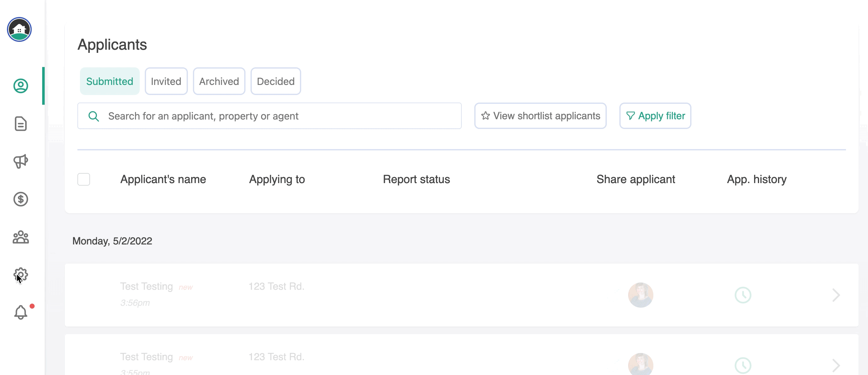Open app history clock for 3:56pm applicant
This screenshot has width=868, height=375.
click(x=743, y=295)
